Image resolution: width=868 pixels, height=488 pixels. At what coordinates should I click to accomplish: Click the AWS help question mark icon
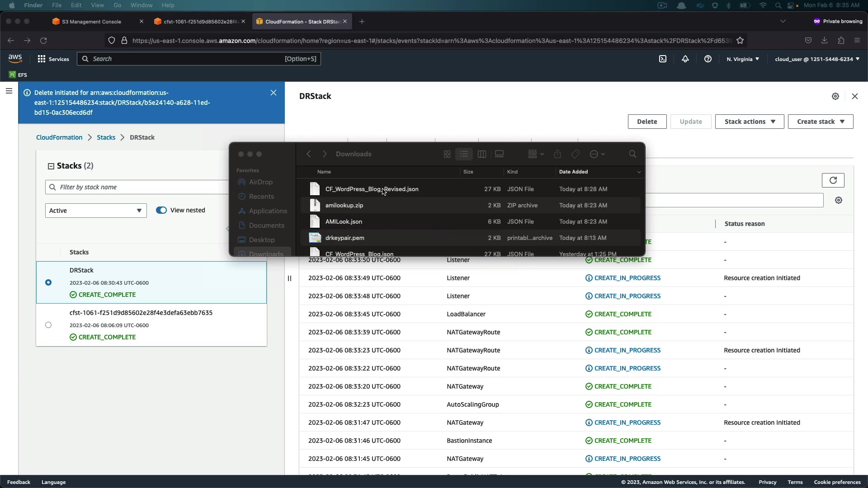(x=708, y=59)
